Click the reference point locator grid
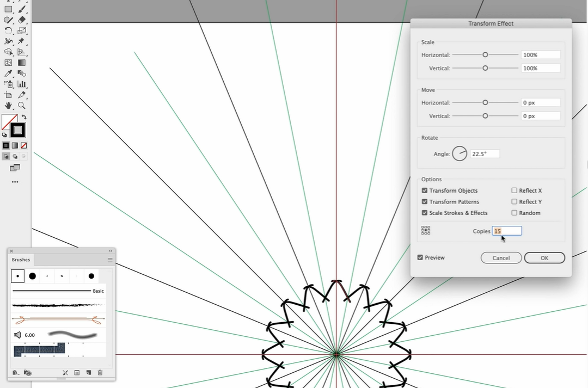The height and width of the screenshot is (388, 588). click(x=426, y=231)
